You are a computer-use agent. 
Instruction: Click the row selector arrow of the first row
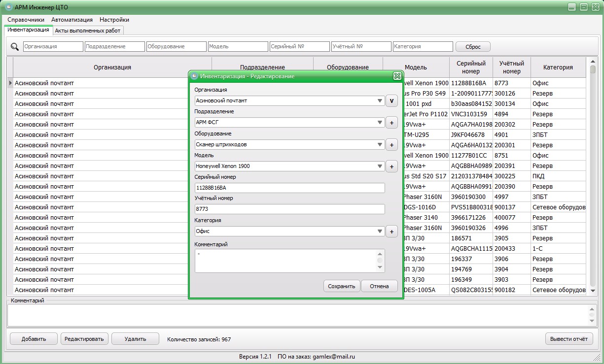point(10,83)
